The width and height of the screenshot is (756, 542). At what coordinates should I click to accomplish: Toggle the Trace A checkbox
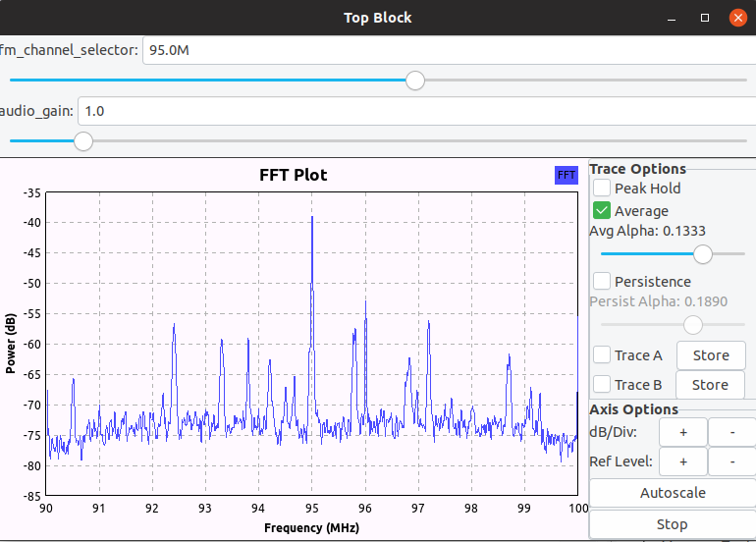point(602,355)
